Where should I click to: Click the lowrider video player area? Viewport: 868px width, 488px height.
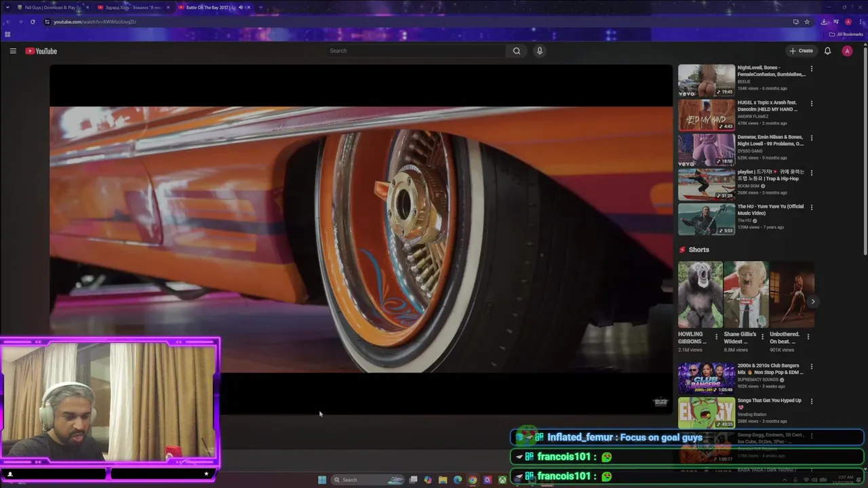361,239
